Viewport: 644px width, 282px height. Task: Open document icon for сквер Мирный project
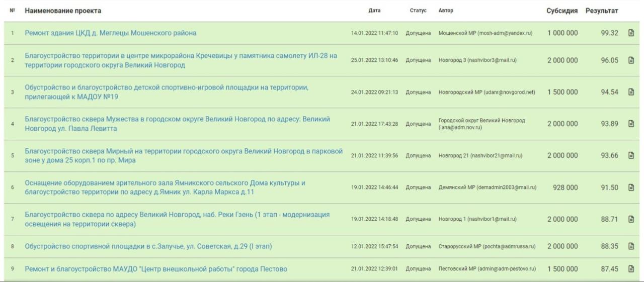pyautogui.click(x=631, y=155)
